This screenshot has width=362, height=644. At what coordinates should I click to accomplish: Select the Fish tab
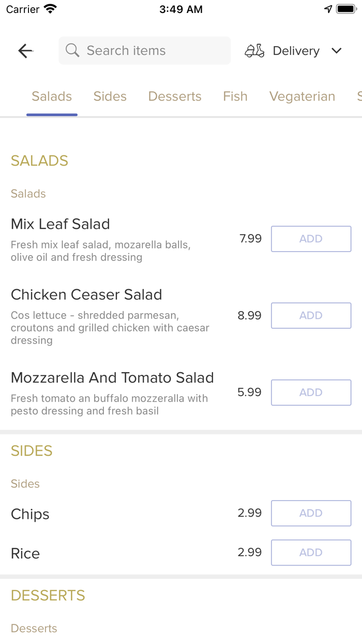pyautogui.click(x=235, y=96)
